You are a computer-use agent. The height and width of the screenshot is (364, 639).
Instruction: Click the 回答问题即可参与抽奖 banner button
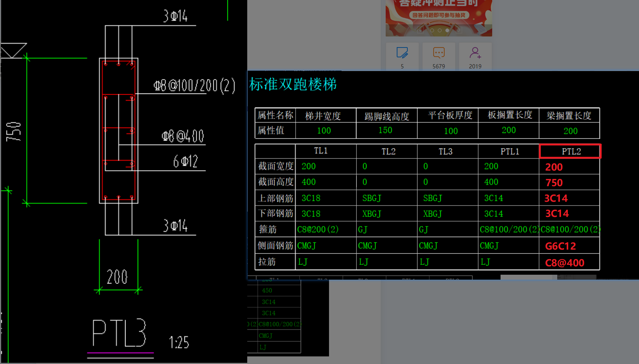pyautogui.click(x=439, y=15)
